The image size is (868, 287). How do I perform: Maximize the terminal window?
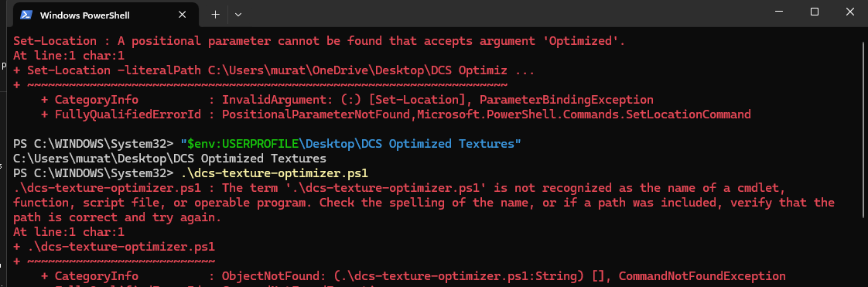click(815, 12)
